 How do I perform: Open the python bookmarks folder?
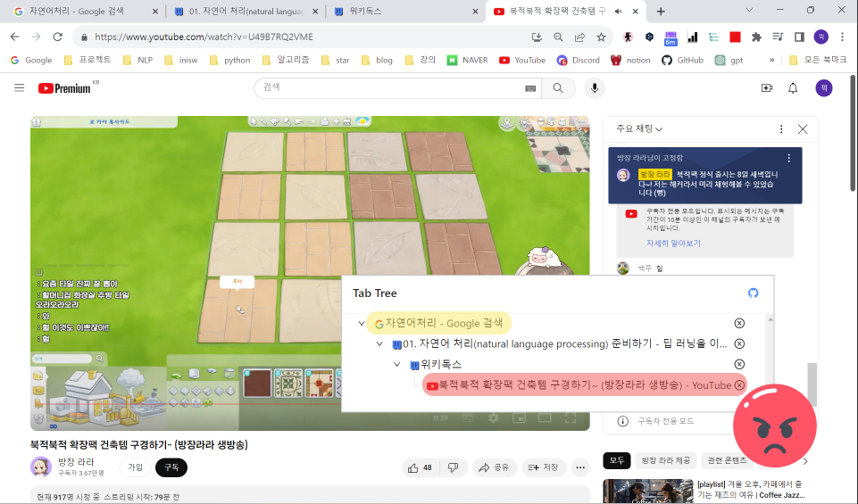point(229,60)
